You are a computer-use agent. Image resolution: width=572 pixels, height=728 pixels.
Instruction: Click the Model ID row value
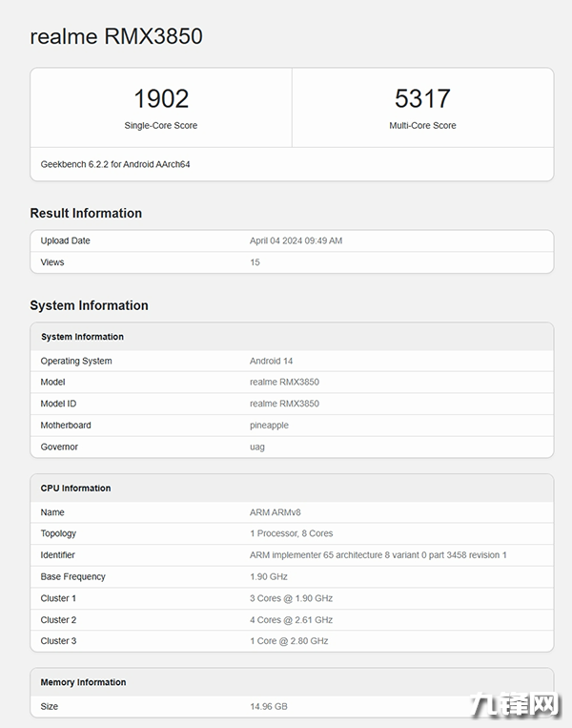click(x=284, y=404)
